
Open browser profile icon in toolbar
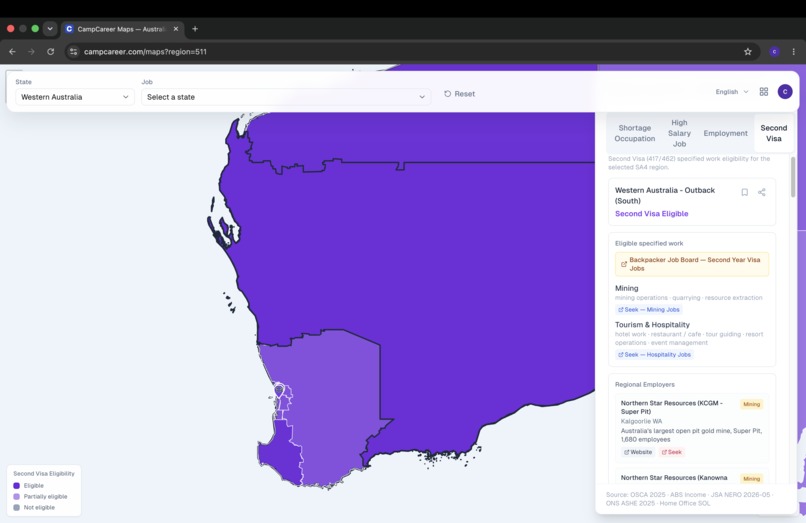774,51
